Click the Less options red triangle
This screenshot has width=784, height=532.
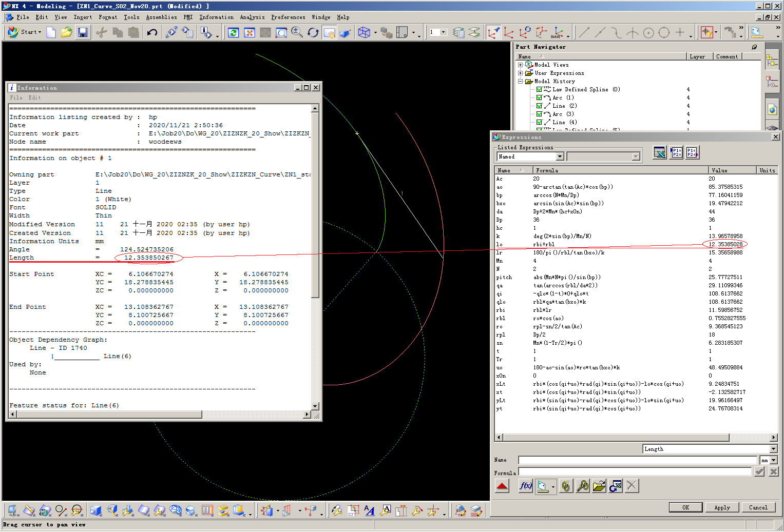[502, 486]
